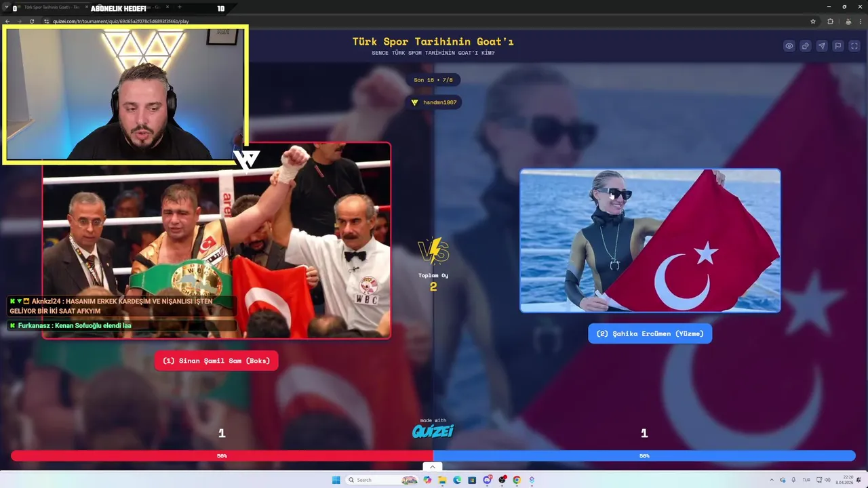Click the site info icon beside the URL
Screen dimensions: 868x488
coord(46,21)
